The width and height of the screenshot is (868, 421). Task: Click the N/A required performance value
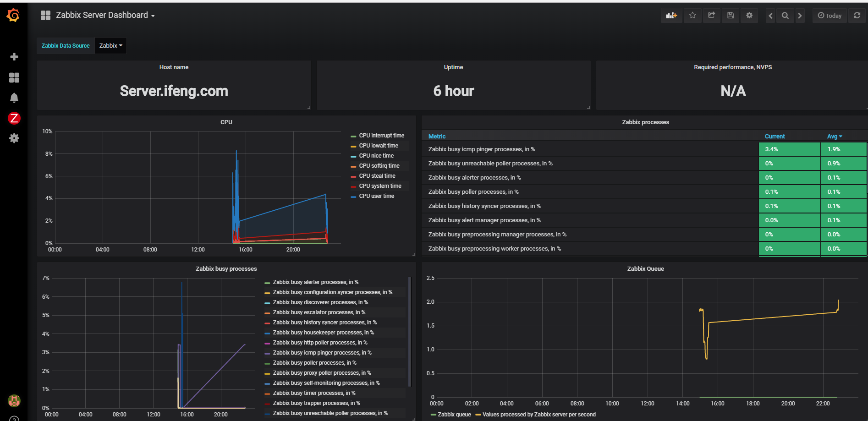click(733, 91)
